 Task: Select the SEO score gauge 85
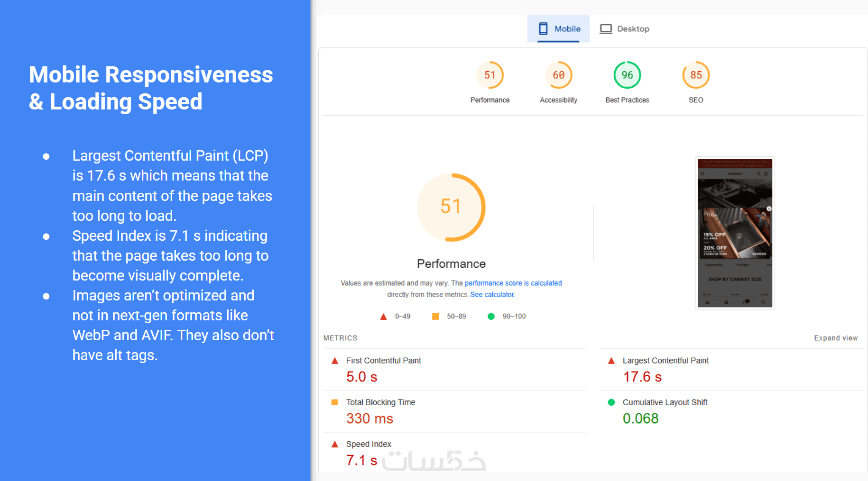pos(696,75)
